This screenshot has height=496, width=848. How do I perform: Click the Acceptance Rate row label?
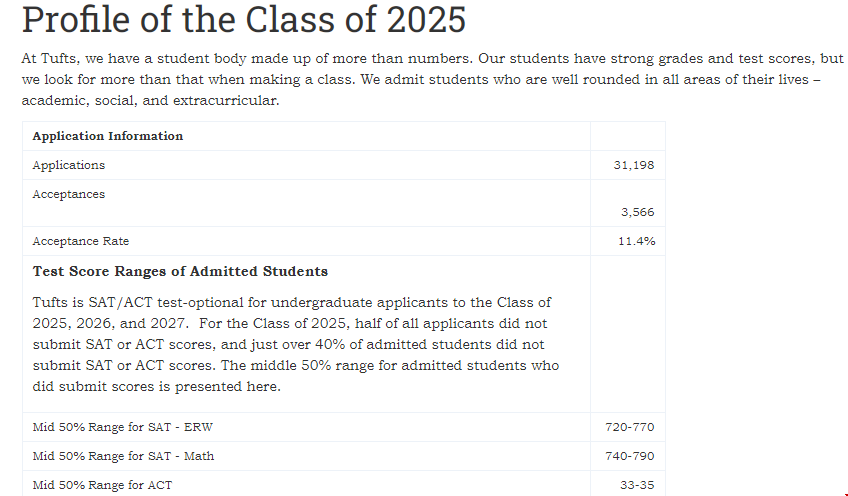(81, 241)
